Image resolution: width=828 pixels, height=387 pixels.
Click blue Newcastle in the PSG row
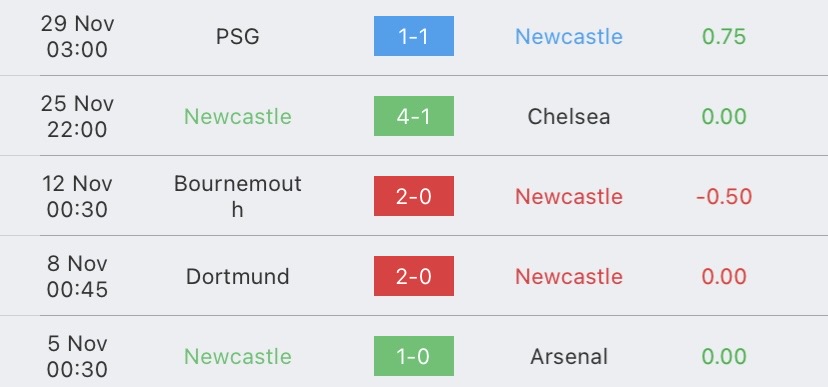tap(569, 36)
